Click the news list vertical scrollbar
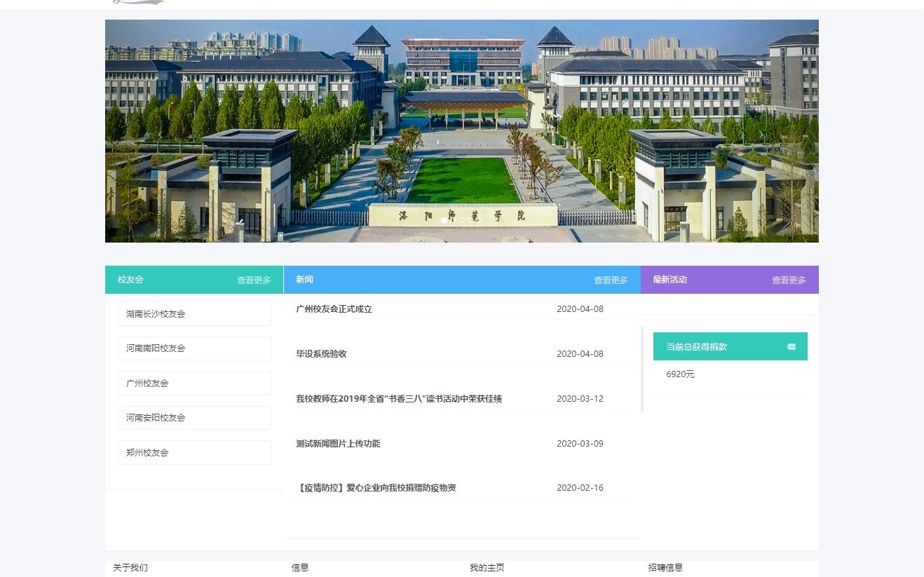This screenshot has width=924, height=577. click(x=642, y=369)
